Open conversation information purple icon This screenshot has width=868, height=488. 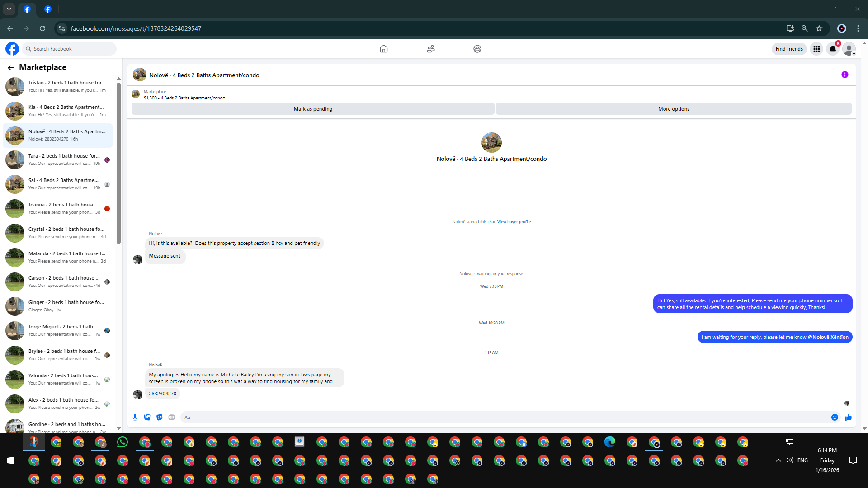tap(844, 75)
